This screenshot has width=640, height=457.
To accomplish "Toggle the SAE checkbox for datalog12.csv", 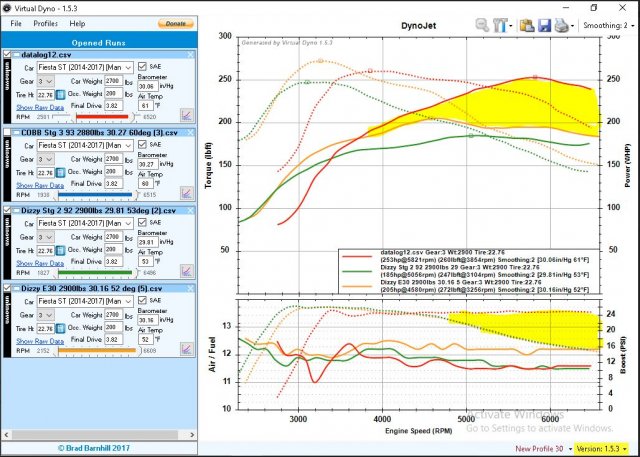I will click(142, 67).
